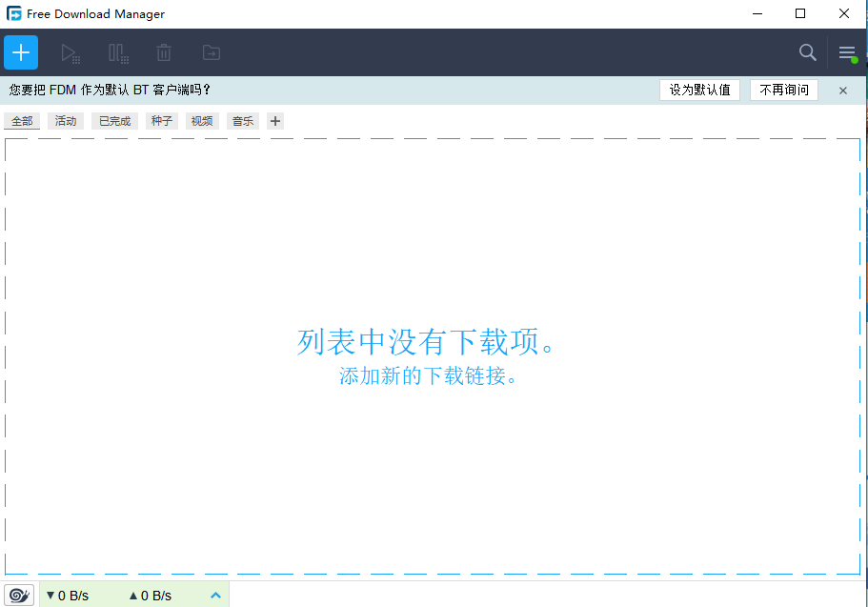Open the 已完成 downloads tab
The image size is (868, 607).
tap(113, 120)
